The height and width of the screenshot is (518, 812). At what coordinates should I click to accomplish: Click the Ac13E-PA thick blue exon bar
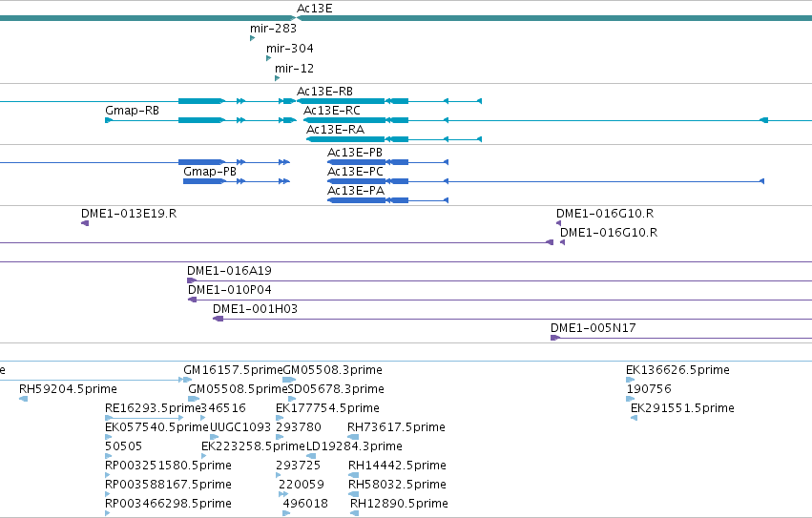coord(356,200)
